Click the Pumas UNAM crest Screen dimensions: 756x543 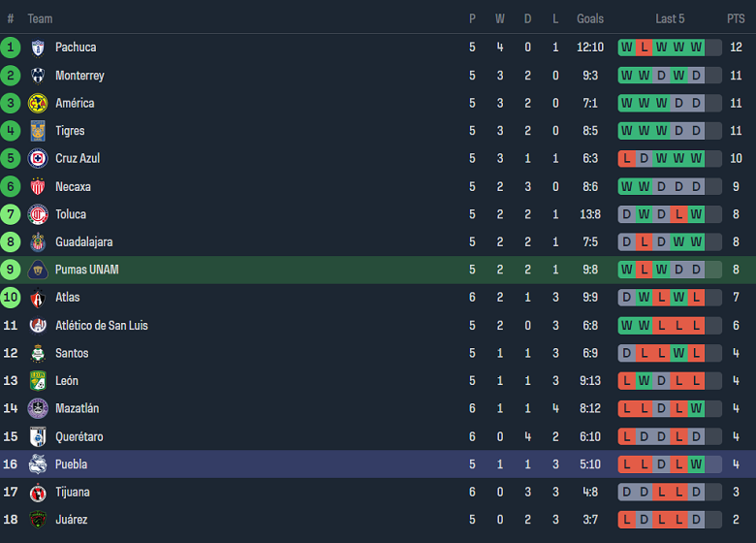(x=38, y=270)
